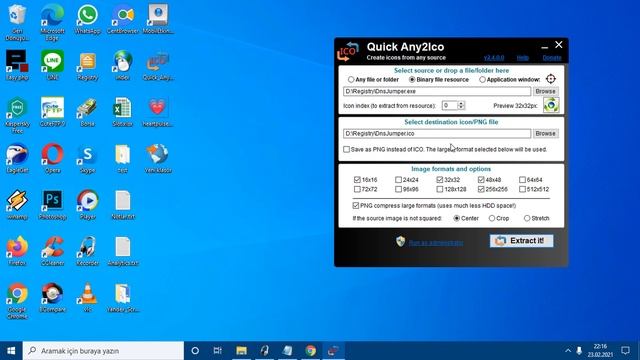
Task: Uncheck the 32x32 format checkbox
Action: coord(440,180)
